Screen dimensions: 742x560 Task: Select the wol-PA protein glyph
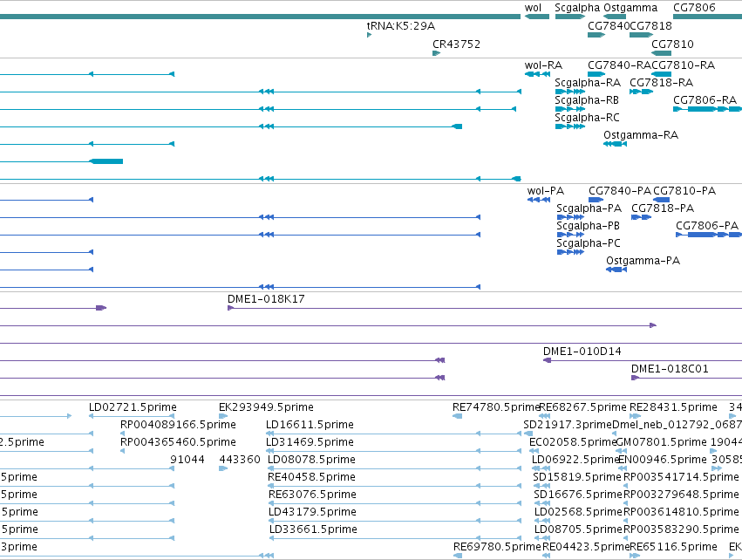[x=539, y=200]
